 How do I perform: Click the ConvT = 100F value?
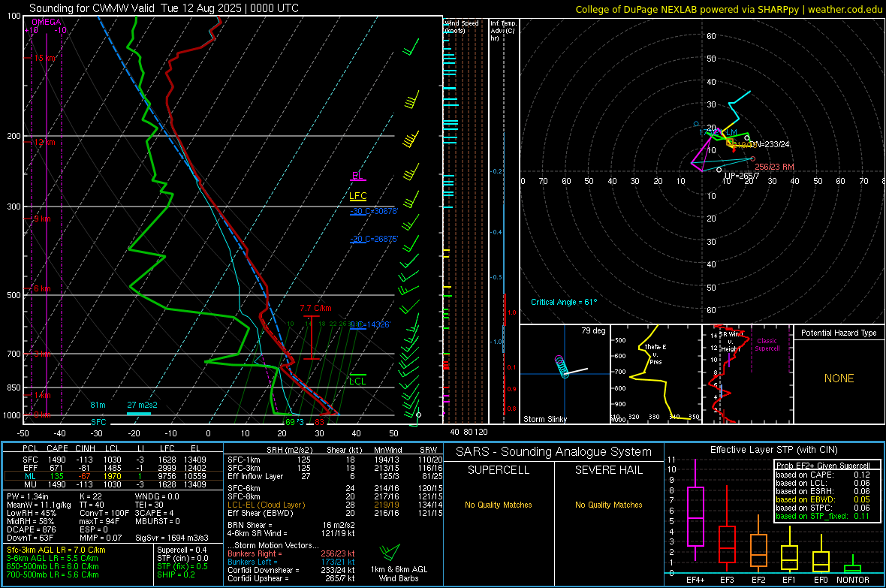[x=104, y=514]
